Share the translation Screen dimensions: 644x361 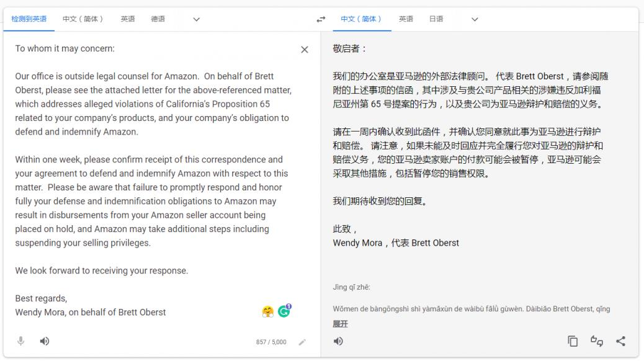point(620,341)
